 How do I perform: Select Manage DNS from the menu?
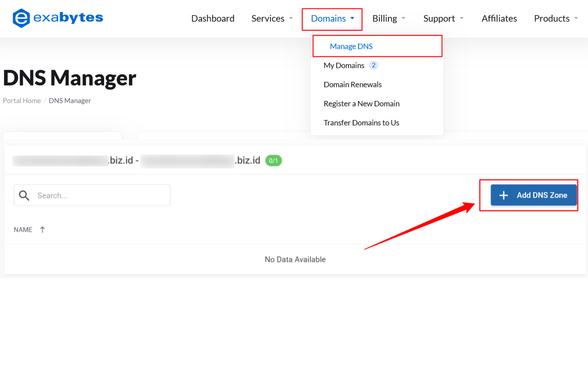point(351,46)
